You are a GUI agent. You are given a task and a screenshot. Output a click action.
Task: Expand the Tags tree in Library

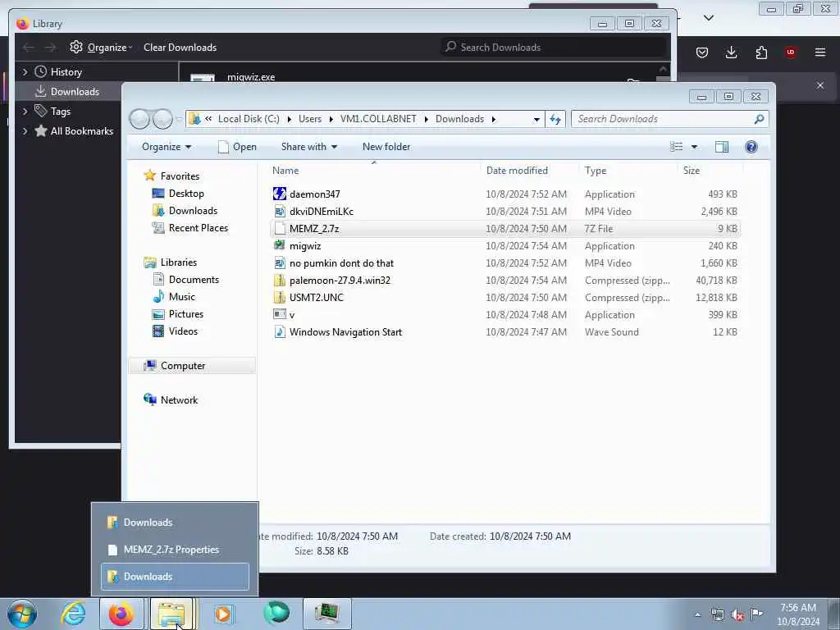click(x=25, y=112)
